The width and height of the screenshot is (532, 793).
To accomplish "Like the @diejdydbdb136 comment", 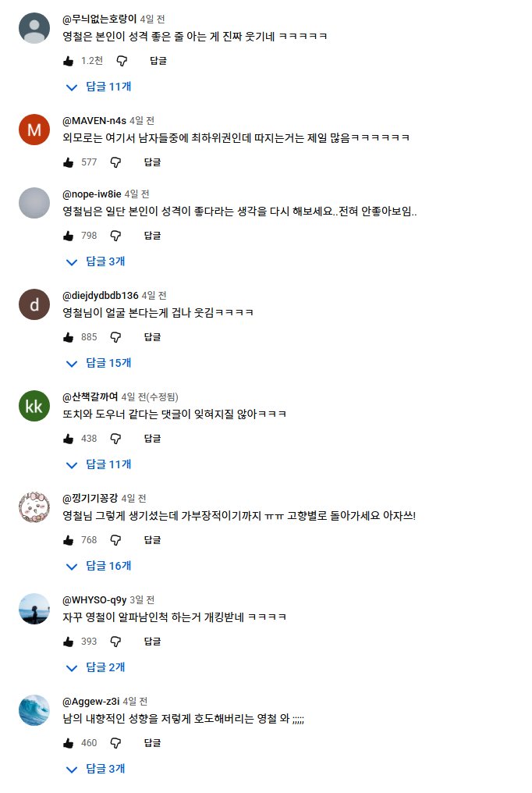I will coord(69,337).
